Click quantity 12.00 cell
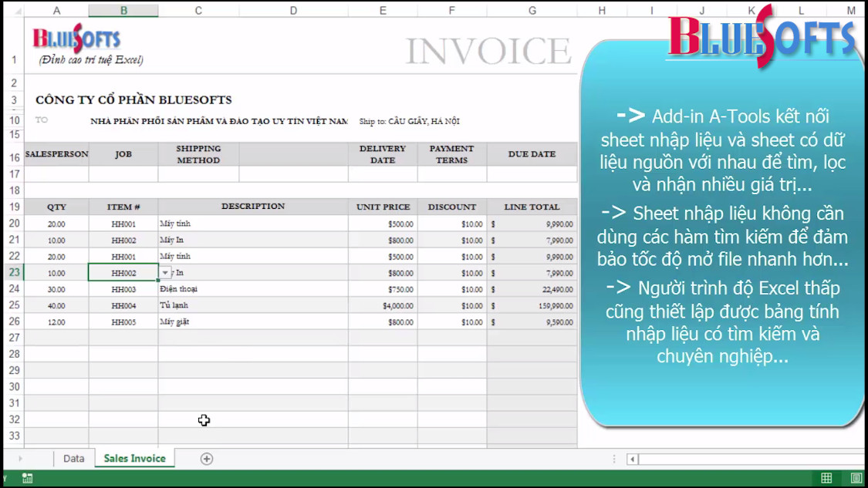868x488 pixels. 56,322
